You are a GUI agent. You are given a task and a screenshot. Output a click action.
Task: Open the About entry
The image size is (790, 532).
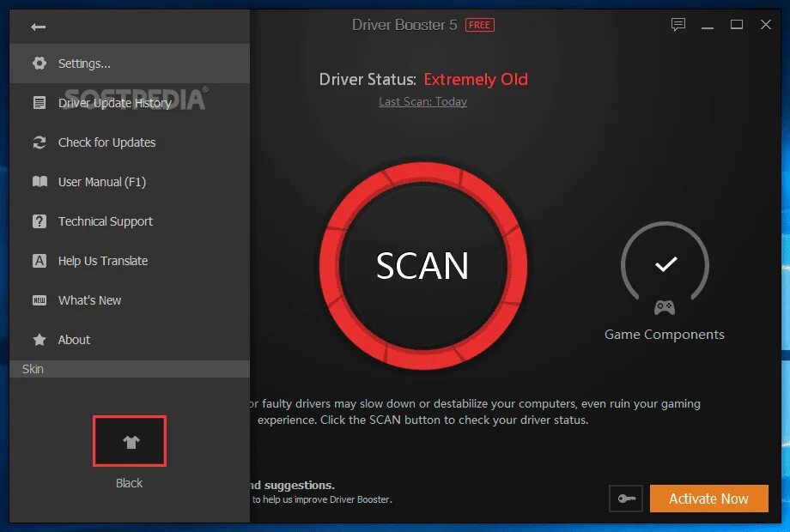(130, 340)
